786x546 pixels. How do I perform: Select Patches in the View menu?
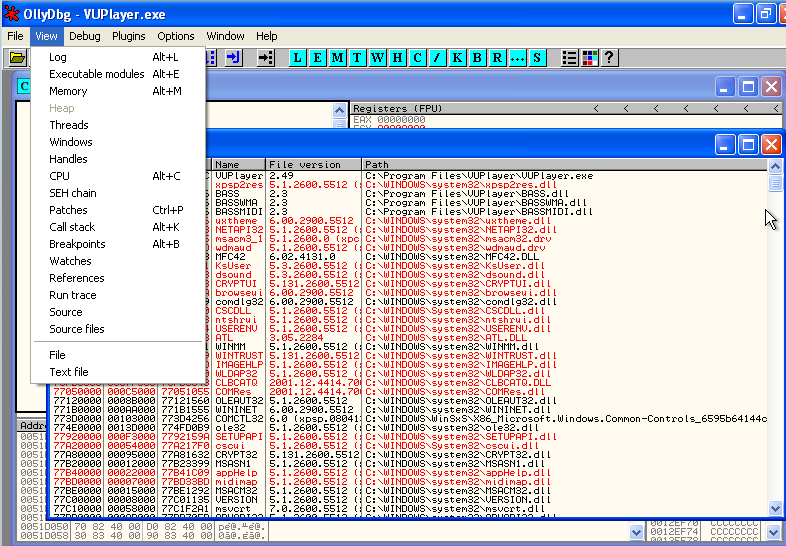(118, 211)
